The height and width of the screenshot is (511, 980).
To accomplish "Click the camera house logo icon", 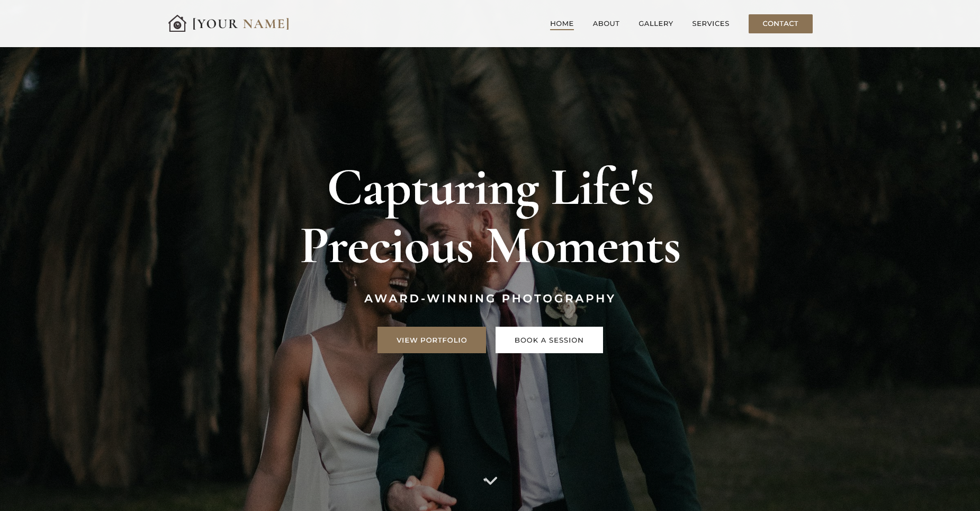I will click(x=177, y=24).
